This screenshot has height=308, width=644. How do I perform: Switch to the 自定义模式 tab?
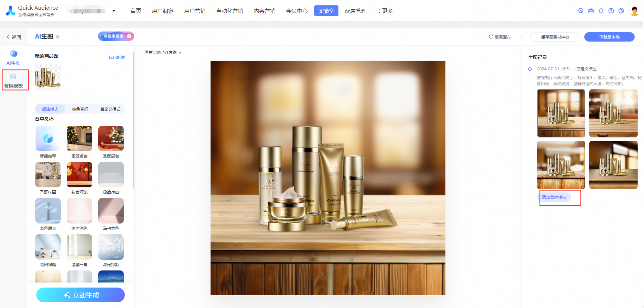point(110,109)
